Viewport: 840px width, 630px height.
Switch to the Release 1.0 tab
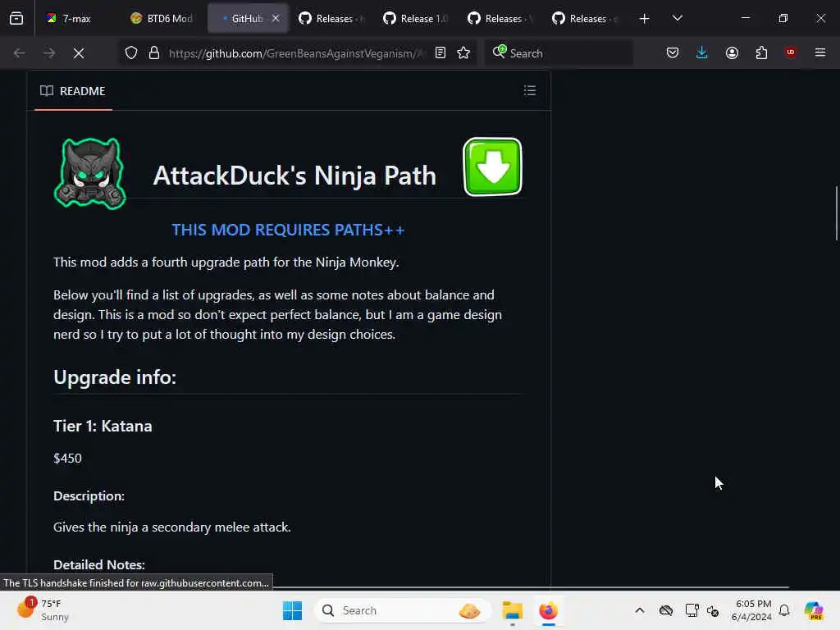click(x=415, y=19)
